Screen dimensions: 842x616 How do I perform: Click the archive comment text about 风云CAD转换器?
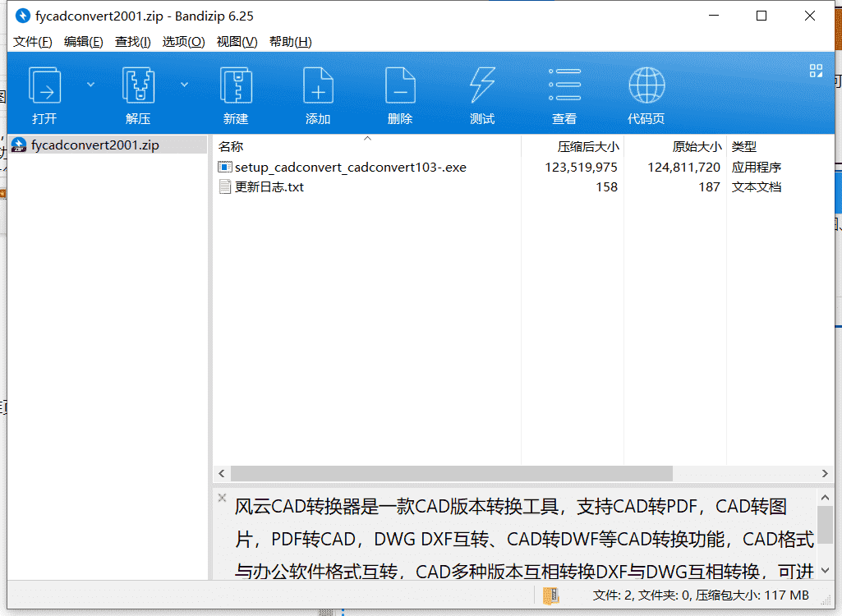pyautogui.click(x=524, y=539)
